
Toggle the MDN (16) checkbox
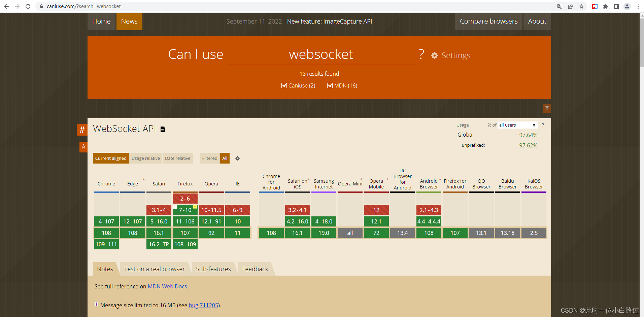330,85
